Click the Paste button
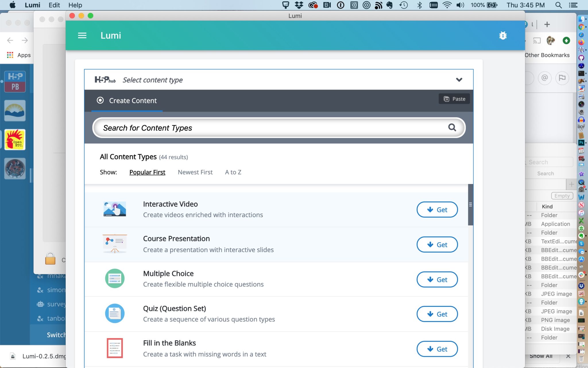This screenshot has width=588, height=368. point(454,99)
